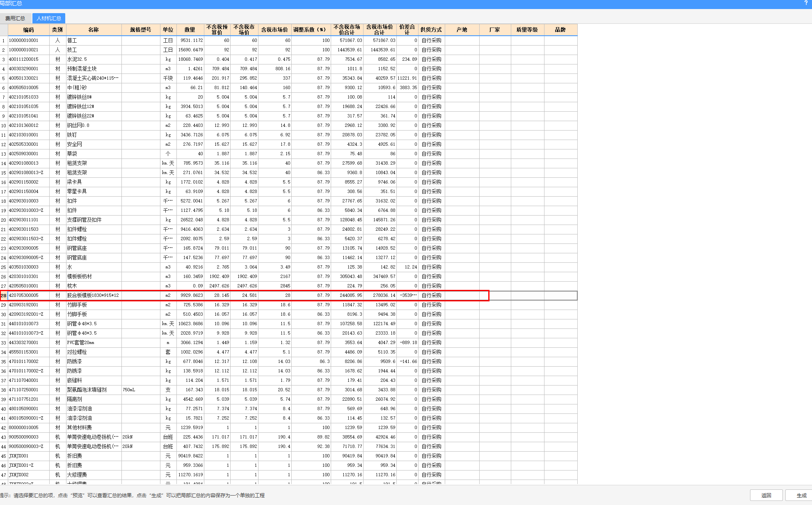Click the 供货方式 column header
This screenshot has width=812, height=505.
coord(431,30)
